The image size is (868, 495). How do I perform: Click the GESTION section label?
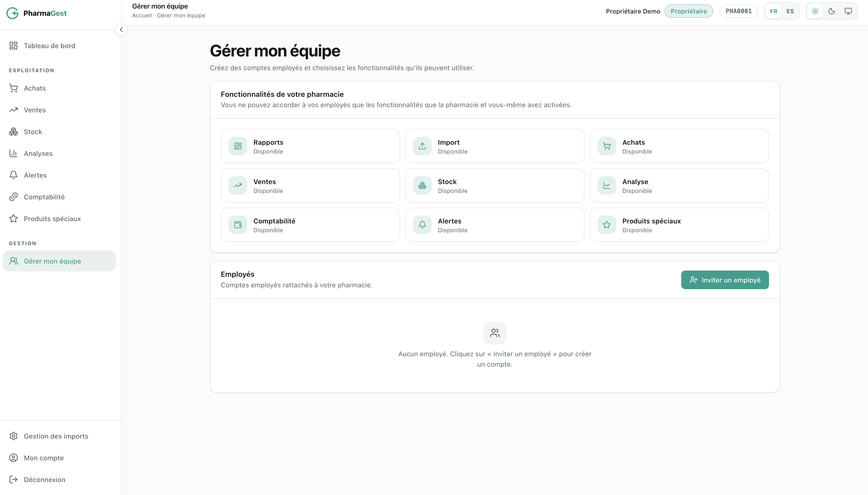click(23, 243)
